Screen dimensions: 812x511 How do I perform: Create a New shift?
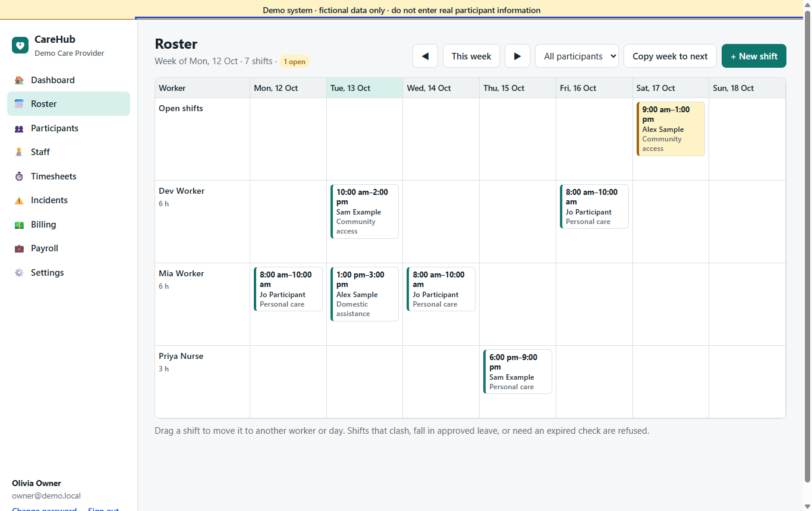754,56
